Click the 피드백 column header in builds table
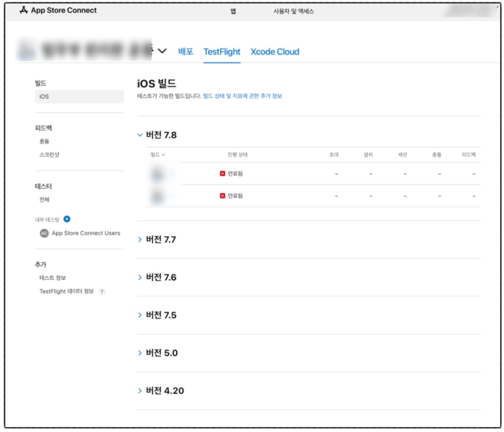504x432 pixels. pyautogui.click(x=469, y=155)
